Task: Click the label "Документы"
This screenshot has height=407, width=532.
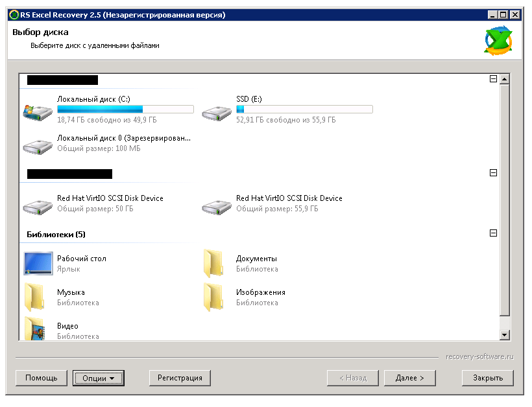Action: (256, 259)
